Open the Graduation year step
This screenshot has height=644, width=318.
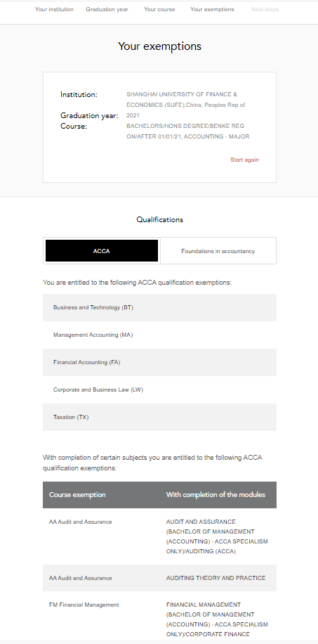click(x=107, y=9)
